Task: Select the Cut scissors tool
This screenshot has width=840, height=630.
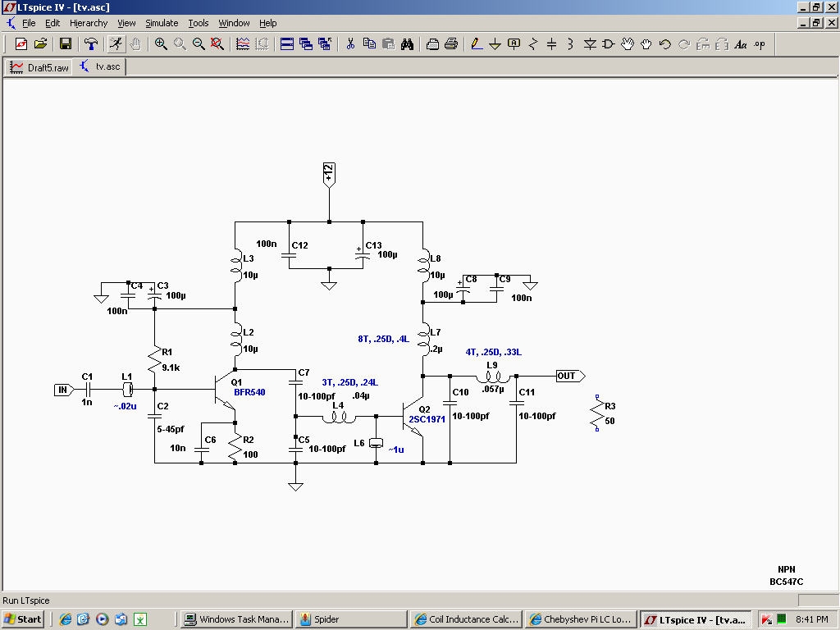Action: [350, 44]
